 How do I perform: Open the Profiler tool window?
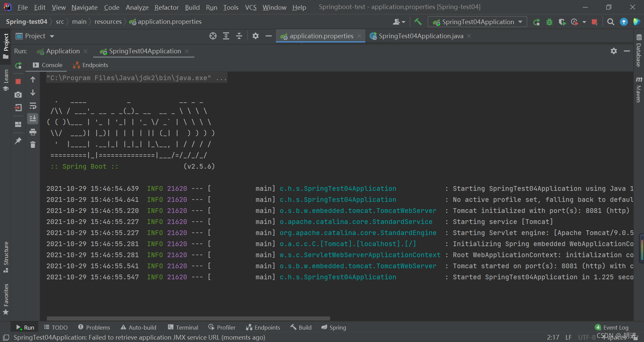[x=222, y=328]
